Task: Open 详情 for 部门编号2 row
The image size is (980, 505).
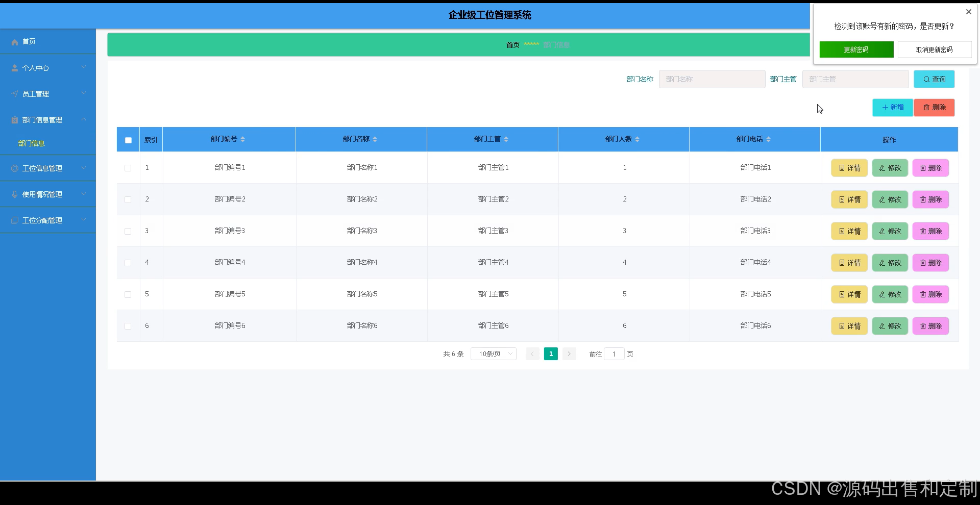Action: coord(849,199)
